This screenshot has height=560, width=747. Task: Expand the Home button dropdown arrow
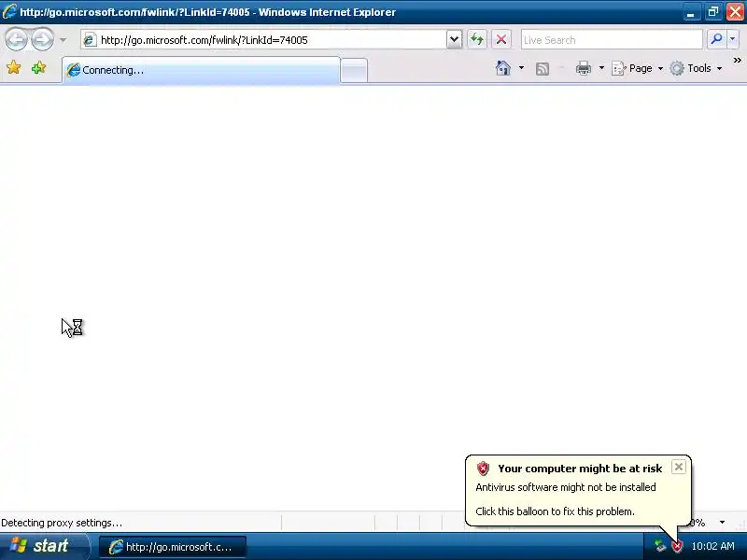521,68
